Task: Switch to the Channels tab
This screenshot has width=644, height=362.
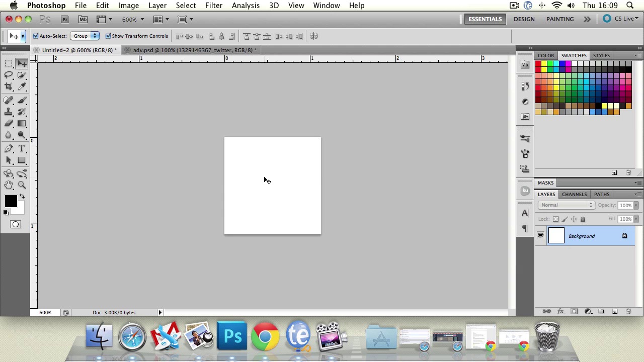Action: pyautogui.click(x=574, y=194)
